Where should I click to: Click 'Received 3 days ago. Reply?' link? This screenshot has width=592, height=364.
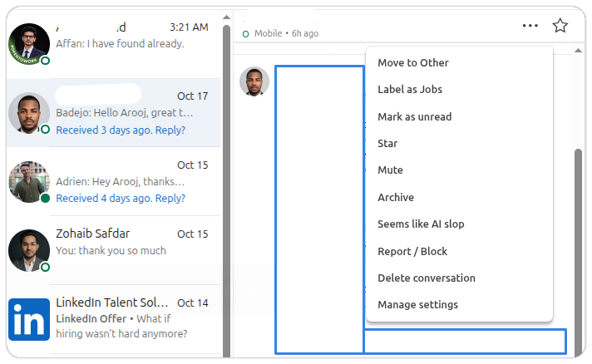(121, 130)
